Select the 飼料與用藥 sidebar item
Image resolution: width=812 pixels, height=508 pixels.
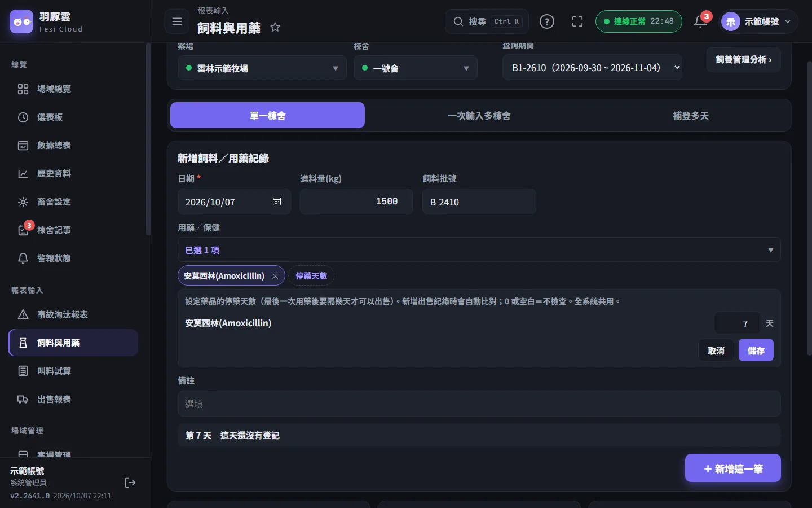pyautogui.click(x=73, y=343)
